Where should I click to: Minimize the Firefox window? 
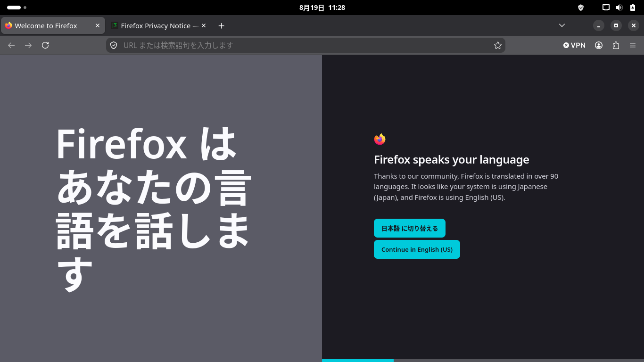pos(599,25)
